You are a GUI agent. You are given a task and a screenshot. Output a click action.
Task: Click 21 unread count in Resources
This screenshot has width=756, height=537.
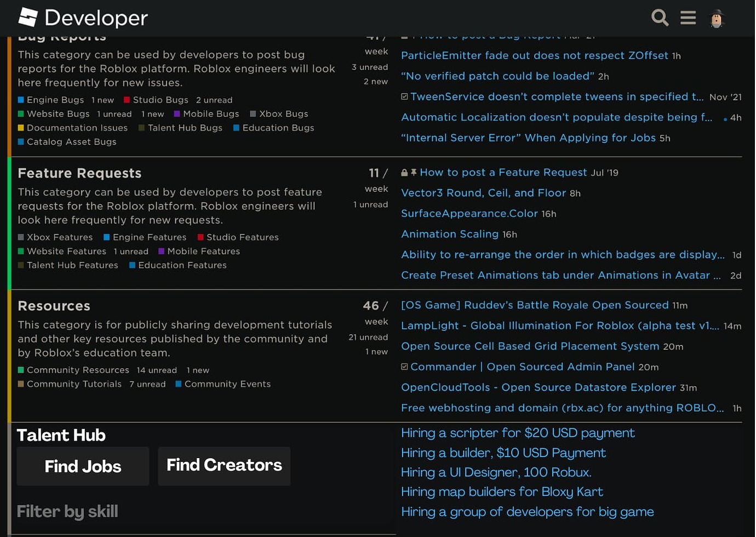point(368,338)
